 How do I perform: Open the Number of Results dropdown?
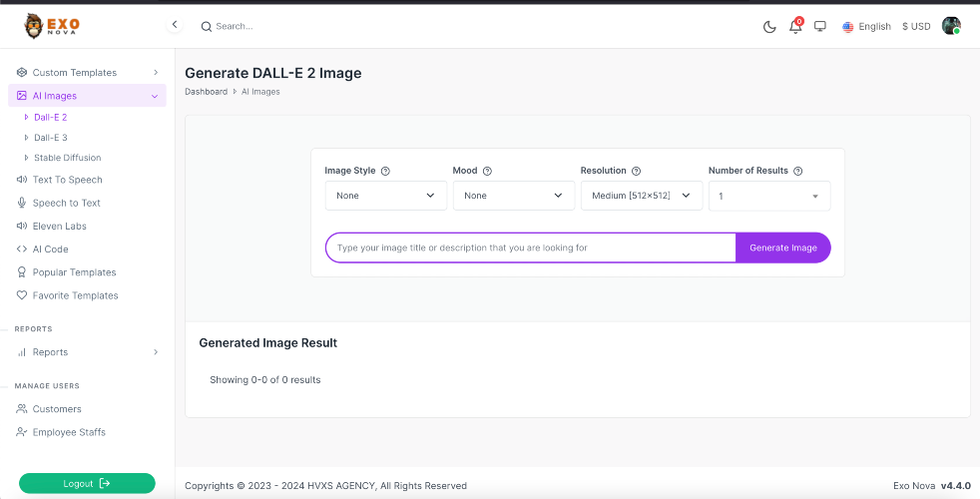point(769,196)
